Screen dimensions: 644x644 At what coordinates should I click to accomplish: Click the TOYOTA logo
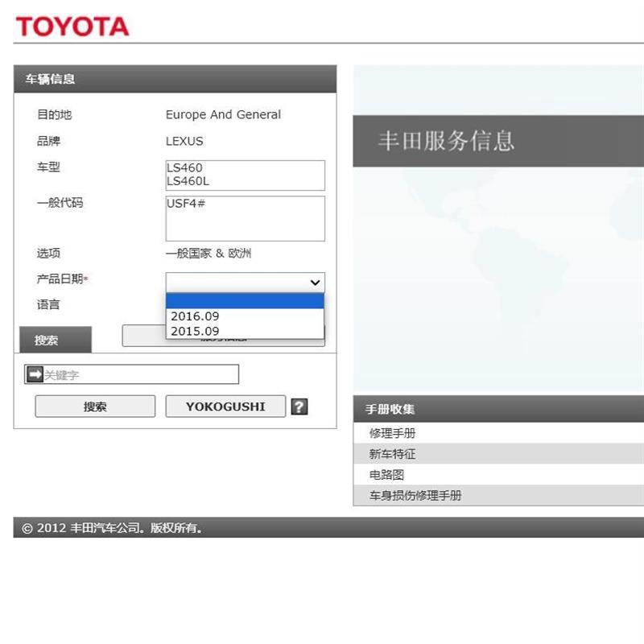pos(72,27)
